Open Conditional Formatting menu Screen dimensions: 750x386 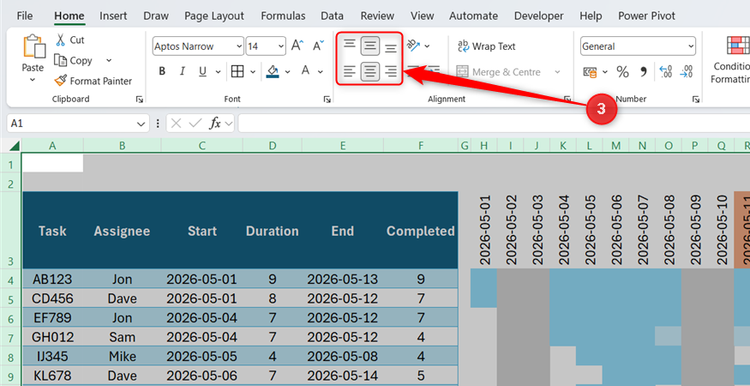(730, 60)
